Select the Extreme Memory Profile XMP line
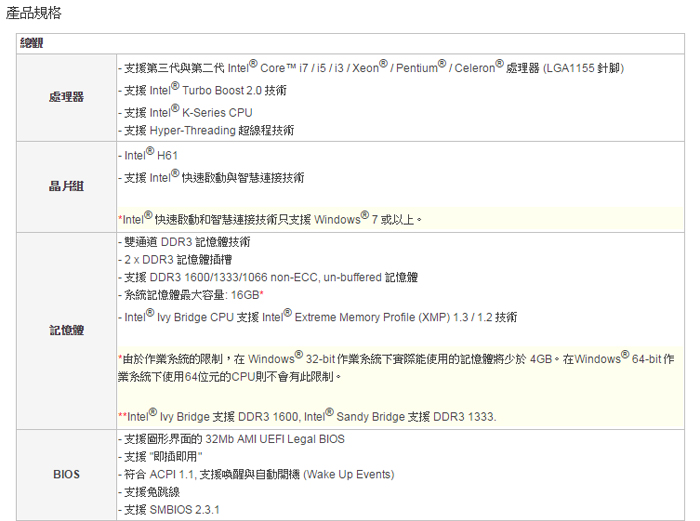Image resolution: width=700 pixels, height=521 pixels. [x=317, y=317]
